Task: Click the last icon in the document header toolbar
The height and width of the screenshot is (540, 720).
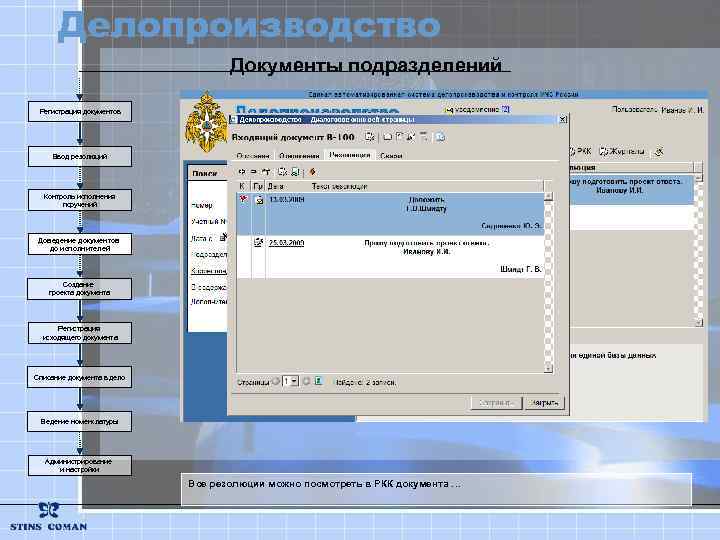Action: 440,136
